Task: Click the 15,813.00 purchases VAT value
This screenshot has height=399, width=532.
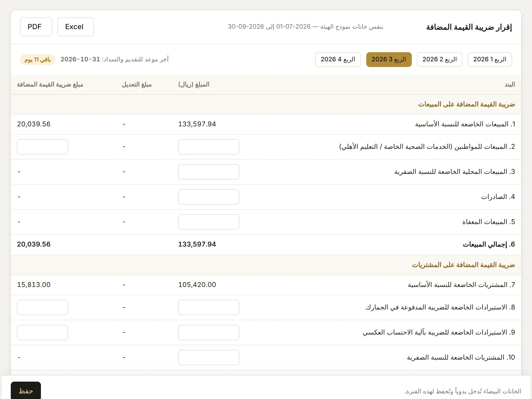Action: coord(34,285)
